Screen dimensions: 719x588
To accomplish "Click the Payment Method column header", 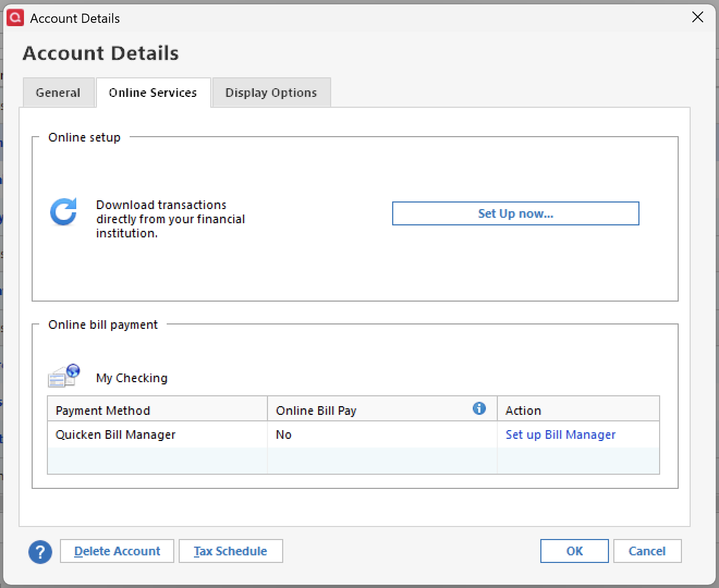I will (103, 411).
